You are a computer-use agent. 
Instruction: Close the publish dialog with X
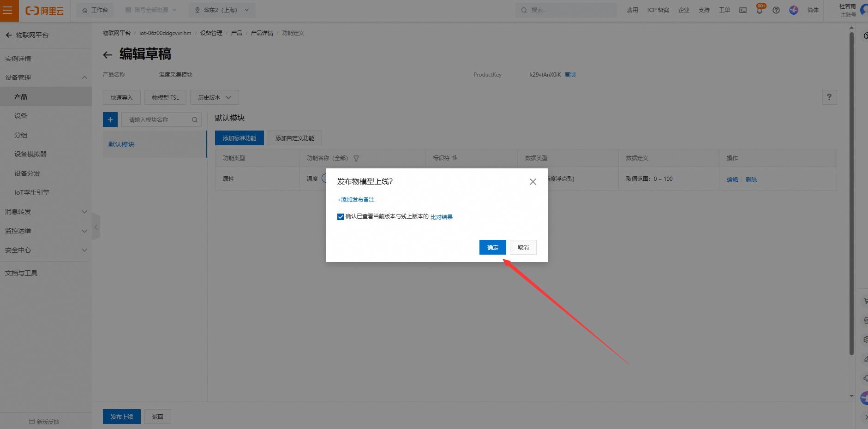[533, 182]
